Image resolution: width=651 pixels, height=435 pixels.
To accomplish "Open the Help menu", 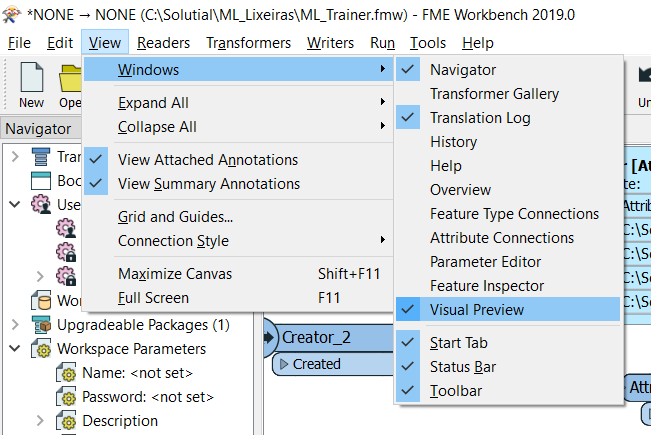I will click(x=478, y=43).
